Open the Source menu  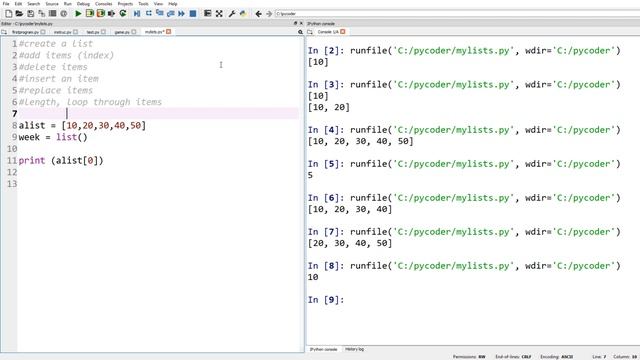(52, 4)
